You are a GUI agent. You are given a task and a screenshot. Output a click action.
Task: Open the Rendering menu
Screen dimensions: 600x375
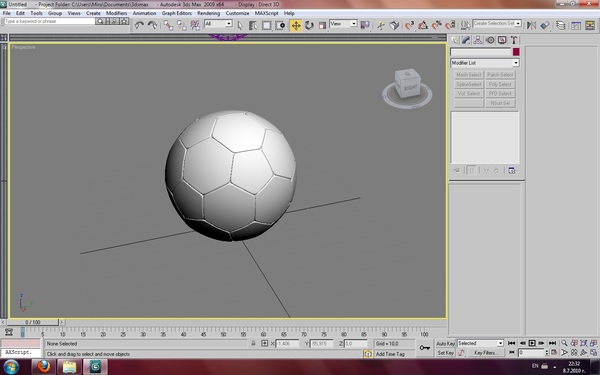(209, 13)
